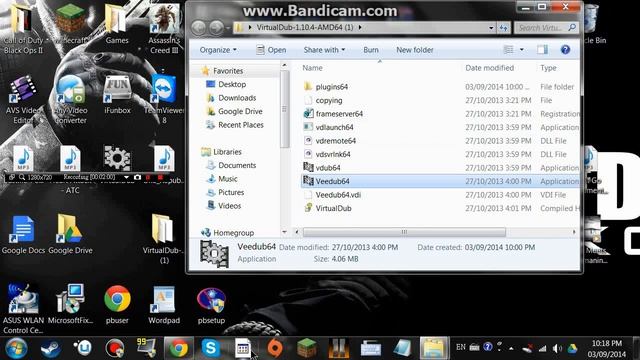The height and width of the screenshot is (360, 640).
Task: Open address bar history dropdown
Action: tap(491, 28)
